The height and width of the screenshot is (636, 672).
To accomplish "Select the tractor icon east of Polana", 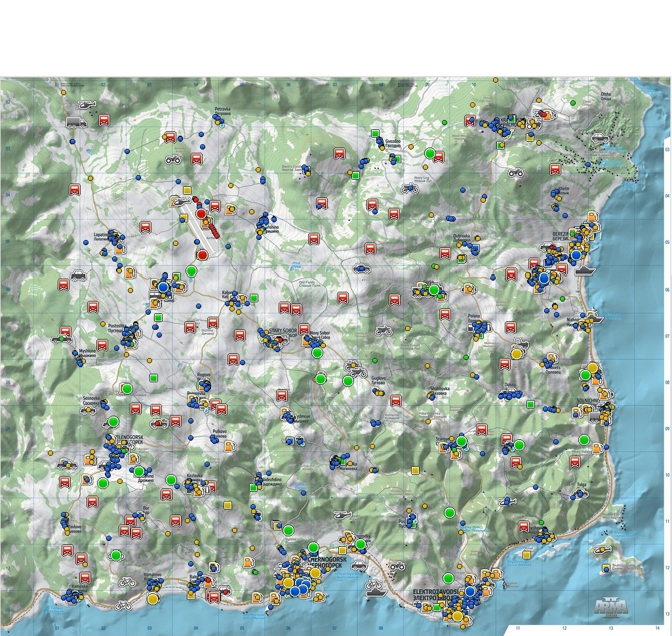I will 520,344.
